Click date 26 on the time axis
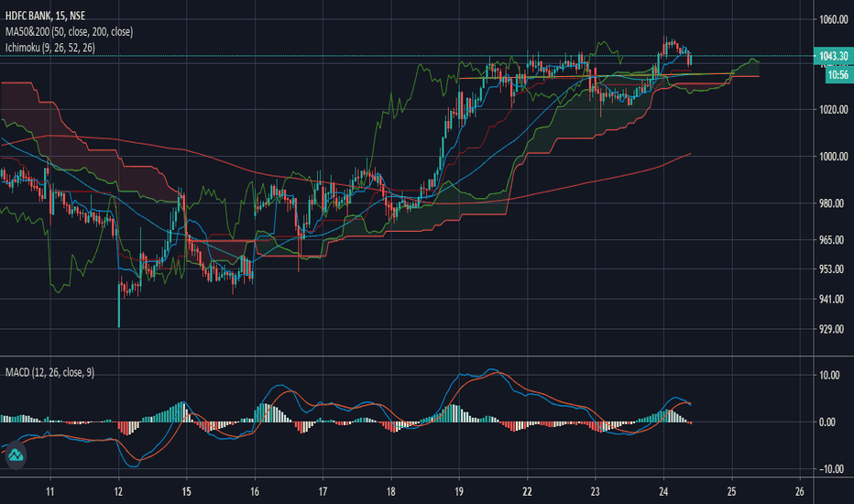Image resolution: width=854 pixels, height=504 pixels. tap(800, 491)
